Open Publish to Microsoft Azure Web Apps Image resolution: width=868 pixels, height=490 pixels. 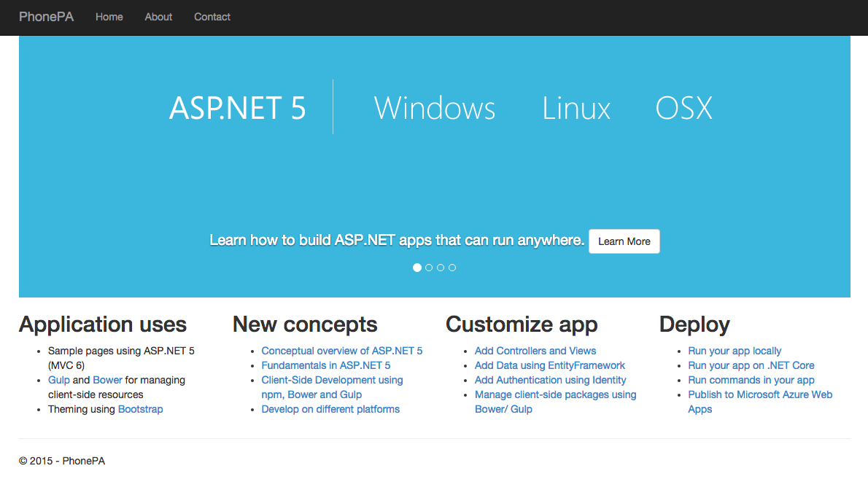click(759, 394)
